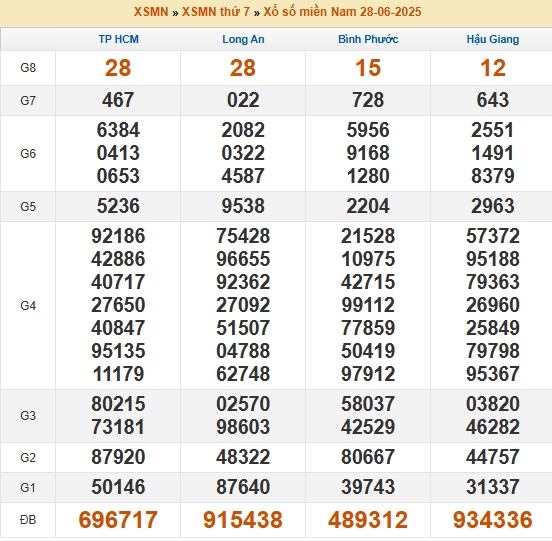Image resolution: width=552 pixels, height=541 pixels.
Task: Select the G1 row label
Action: point(28,488)
